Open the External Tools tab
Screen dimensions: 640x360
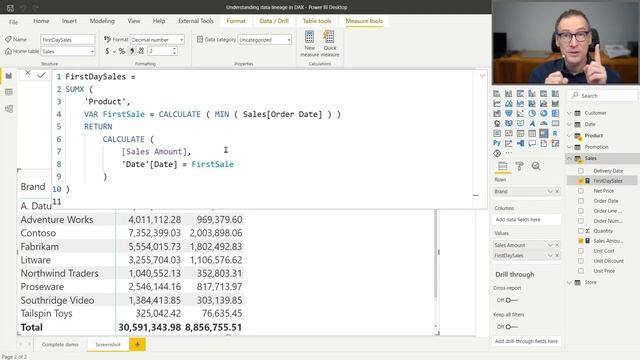(x=196, y=21)
